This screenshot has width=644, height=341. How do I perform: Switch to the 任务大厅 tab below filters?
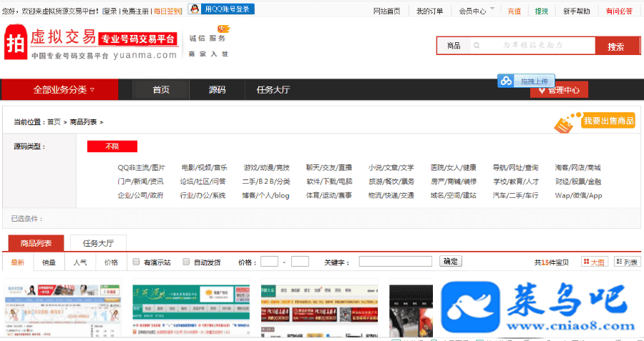(x=104, y=243)
